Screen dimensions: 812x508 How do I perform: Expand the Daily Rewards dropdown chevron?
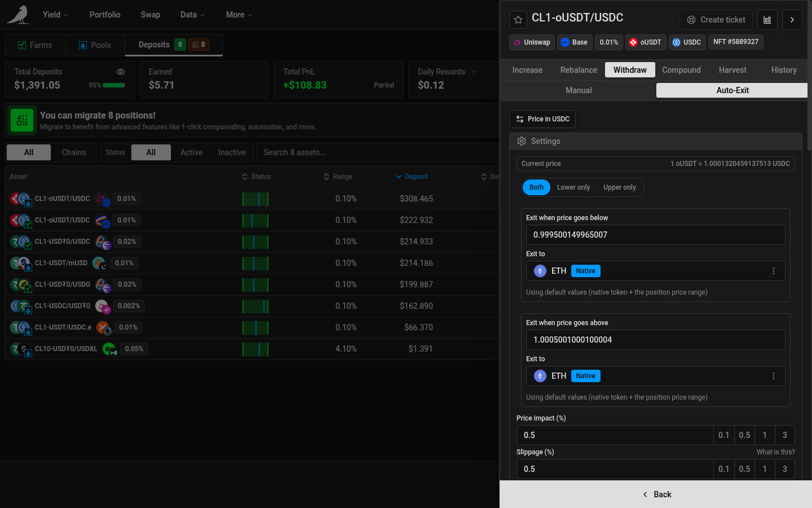(x=474, y=72)
